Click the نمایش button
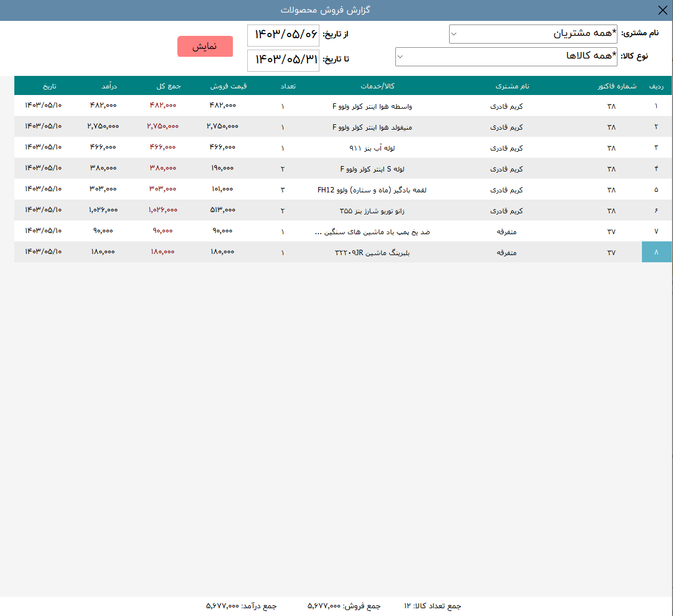 (205, 47)
